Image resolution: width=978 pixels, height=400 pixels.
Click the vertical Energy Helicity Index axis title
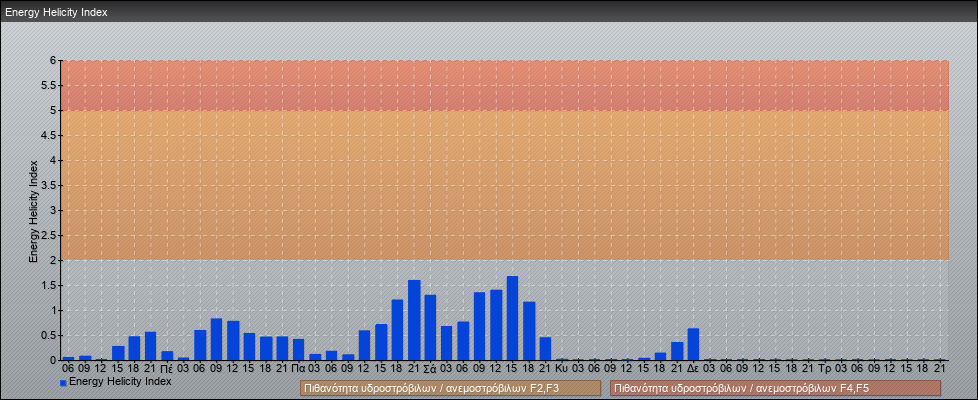34,211
